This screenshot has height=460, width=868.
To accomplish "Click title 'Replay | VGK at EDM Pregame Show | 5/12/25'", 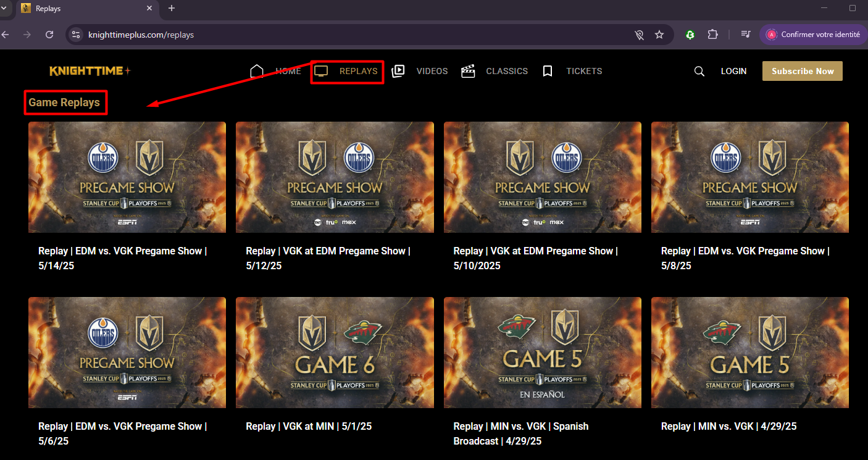I will pos(328,258).
